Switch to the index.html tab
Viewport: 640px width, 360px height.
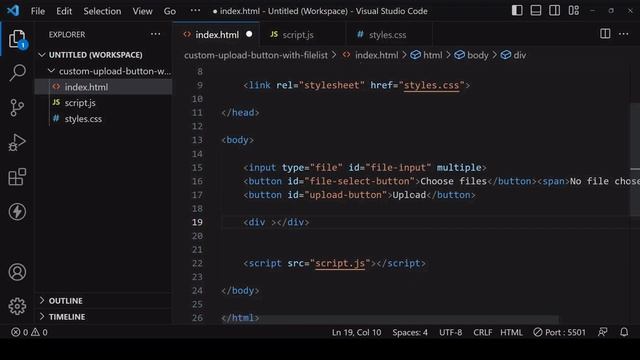pos(216,35)
